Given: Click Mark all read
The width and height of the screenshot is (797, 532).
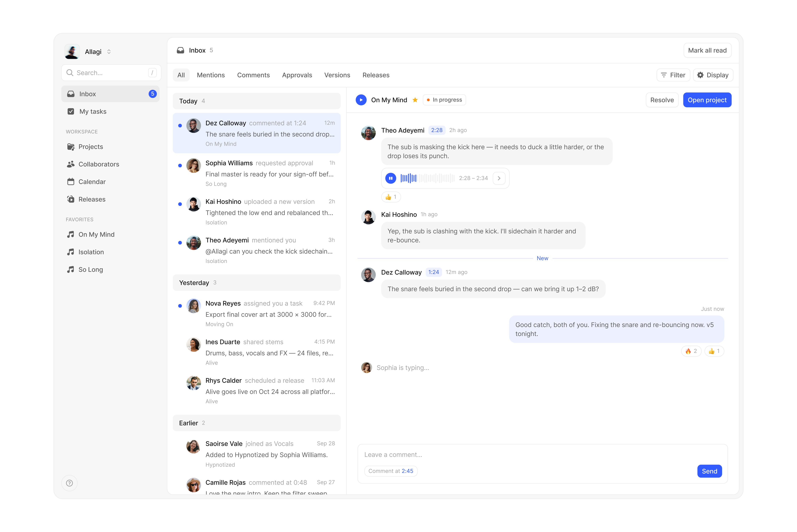Looking at the screenshot, I should click(707, 51).
